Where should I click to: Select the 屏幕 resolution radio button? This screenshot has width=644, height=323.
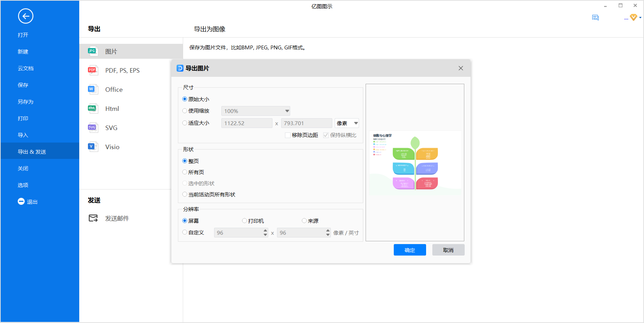(x=185, y=221)
